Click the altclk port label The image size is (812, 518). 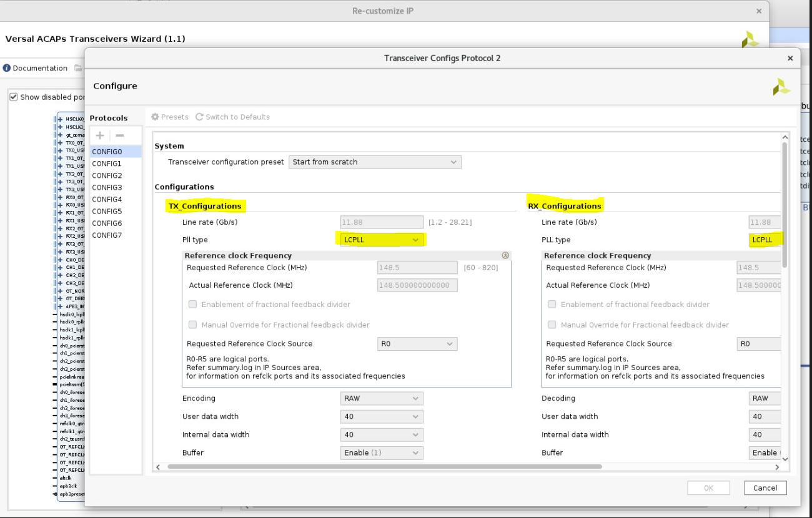65,478
